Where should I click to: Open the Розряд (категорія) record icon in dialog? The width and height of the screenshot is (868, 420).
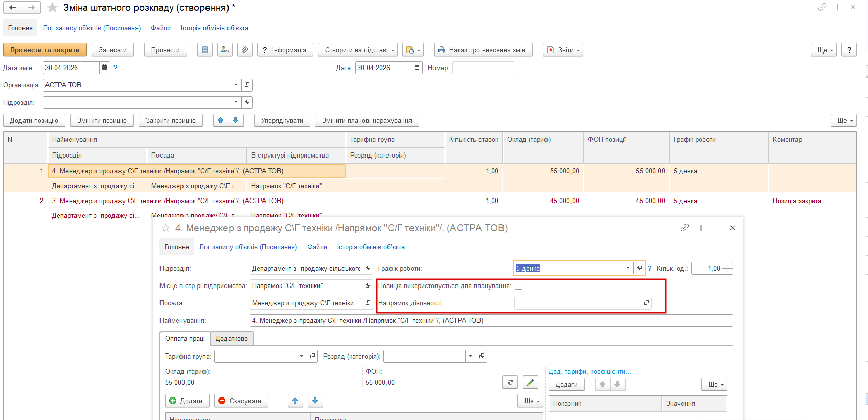(482, 356)
